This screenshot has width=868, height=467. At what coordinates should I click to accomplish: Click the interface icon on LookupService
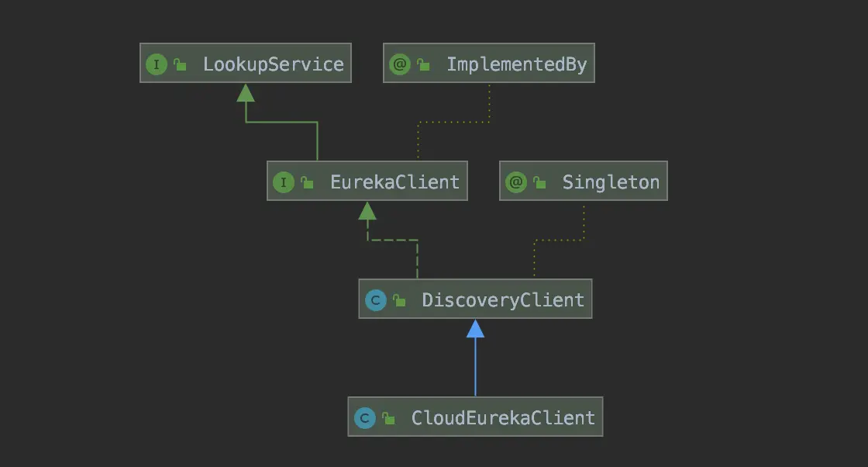[157, 64]
